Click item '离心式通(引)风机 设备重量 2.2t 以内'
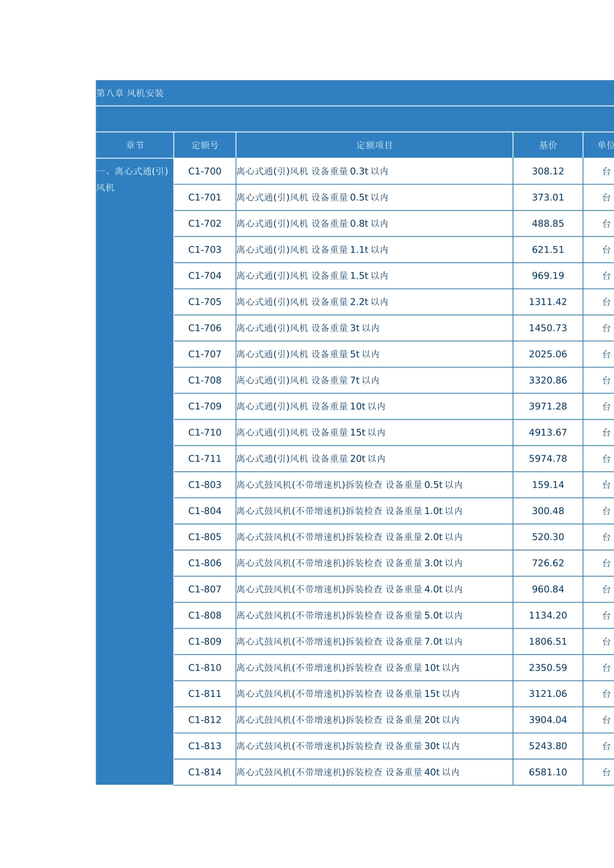 pos(313,302)
